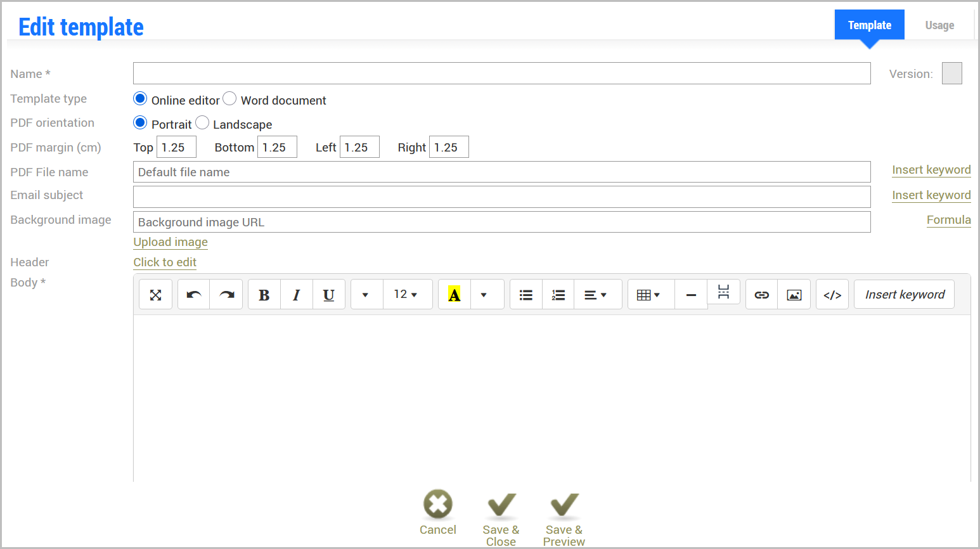Apply bold formatting
This screenshot has width=980, height=549.
coord(264,295)
